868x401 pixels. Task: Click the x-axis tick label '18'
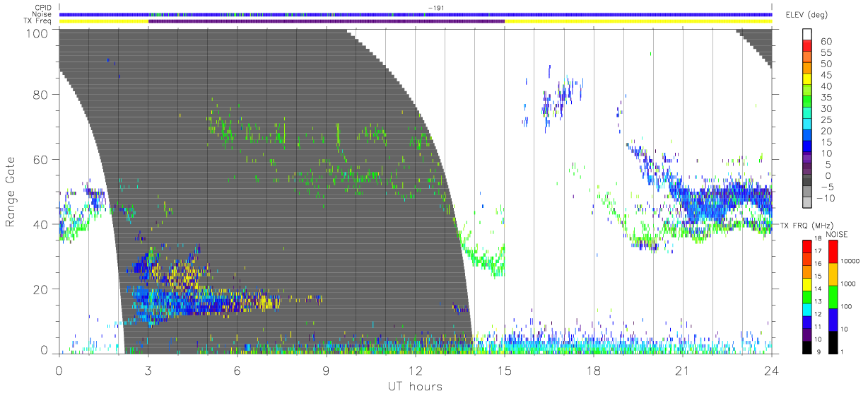[594, 371]
